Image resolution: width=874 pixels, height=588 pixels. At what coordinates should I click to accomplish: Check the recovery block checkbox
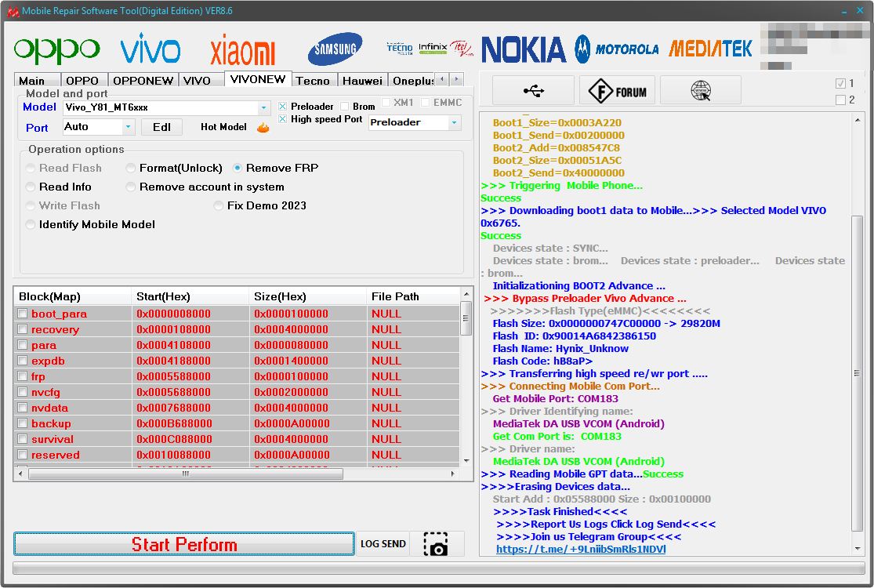tap(22, 329)
